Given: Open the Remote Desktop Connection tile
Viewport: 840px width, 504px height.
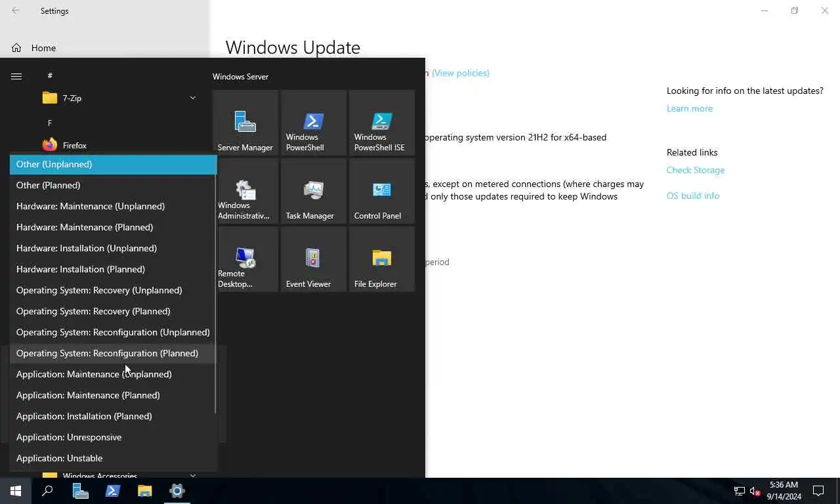Looking at the screenshot, I should (245, 259).
